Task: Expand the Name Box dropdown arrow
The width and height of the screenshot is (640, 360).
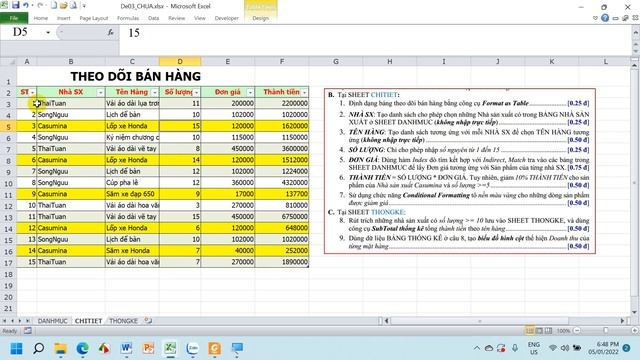Action: 48,32
